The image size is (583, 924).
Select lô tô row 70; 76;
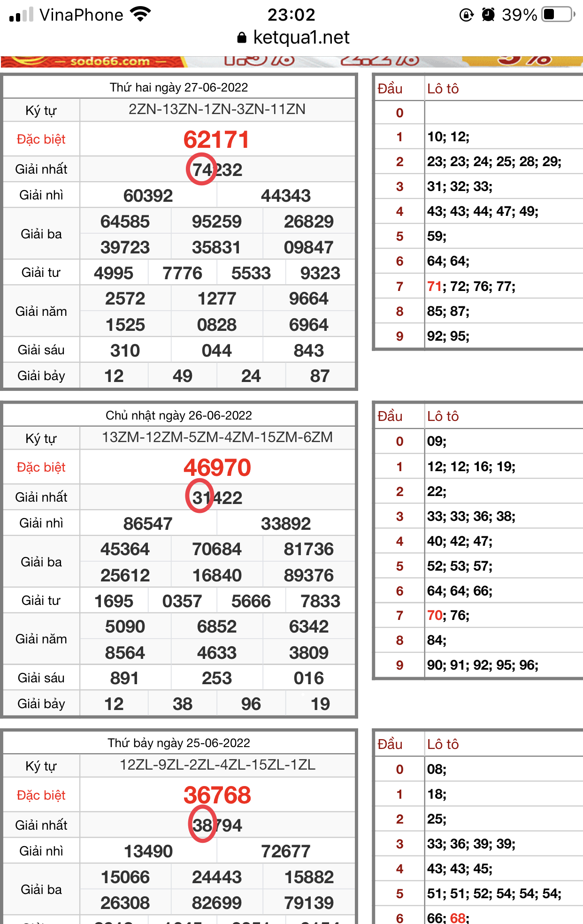click(x=448, y=615)
